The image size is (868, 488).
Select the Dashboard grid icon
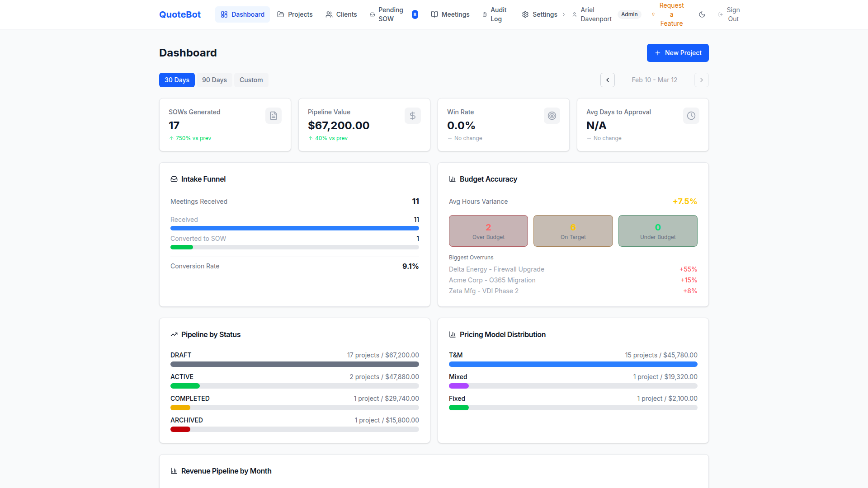[224, 14]
